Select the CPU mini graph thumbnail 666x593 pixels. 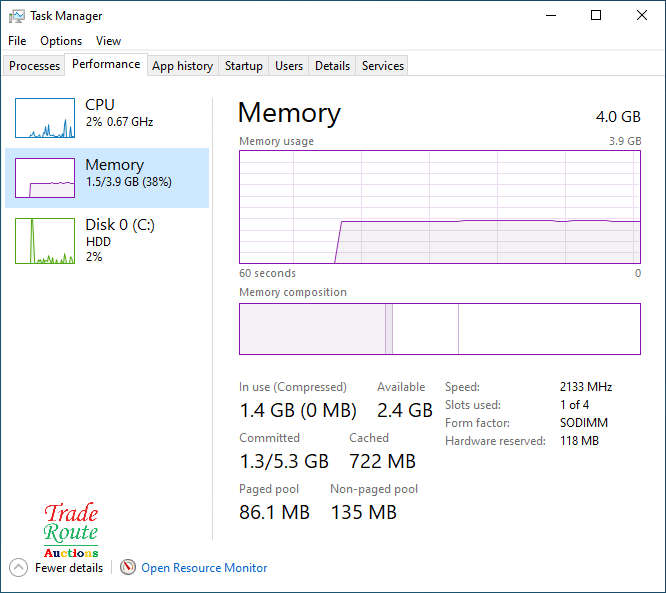pos(45,118)
